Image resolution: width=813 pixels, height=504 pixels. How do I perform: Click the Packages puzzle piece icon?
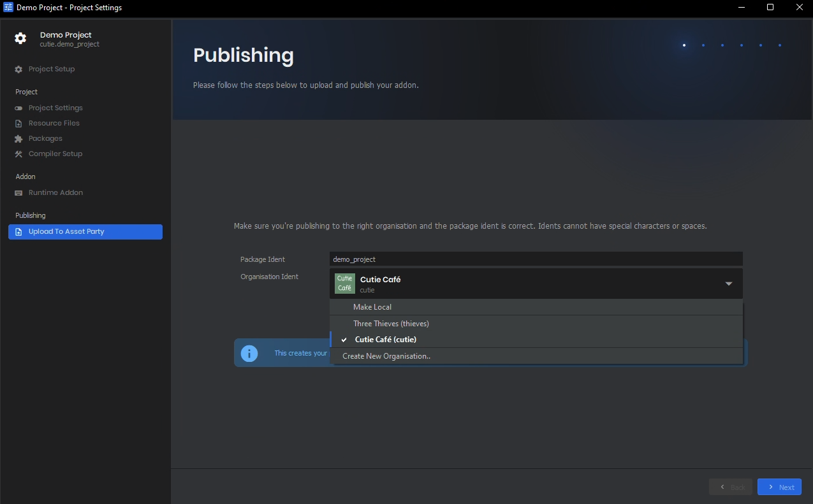coord(18,139)
